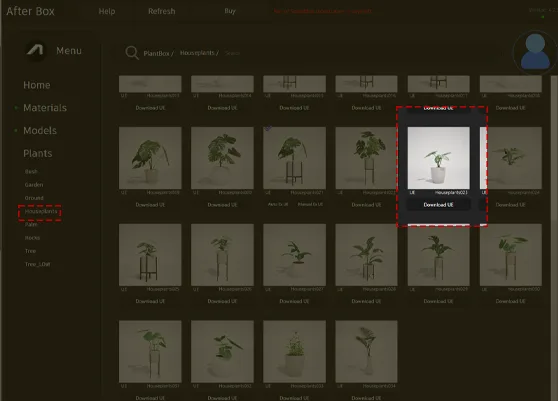Click Download UE under Houseplants019
The width and height of the screenshot is (558, 401).
[x=150, y=205]
